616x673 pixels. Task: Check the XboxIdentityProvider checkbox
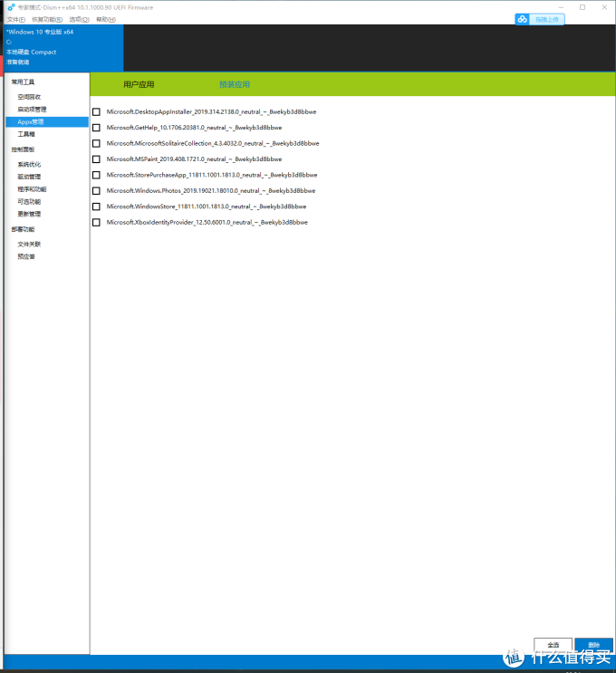click(96, 222)
